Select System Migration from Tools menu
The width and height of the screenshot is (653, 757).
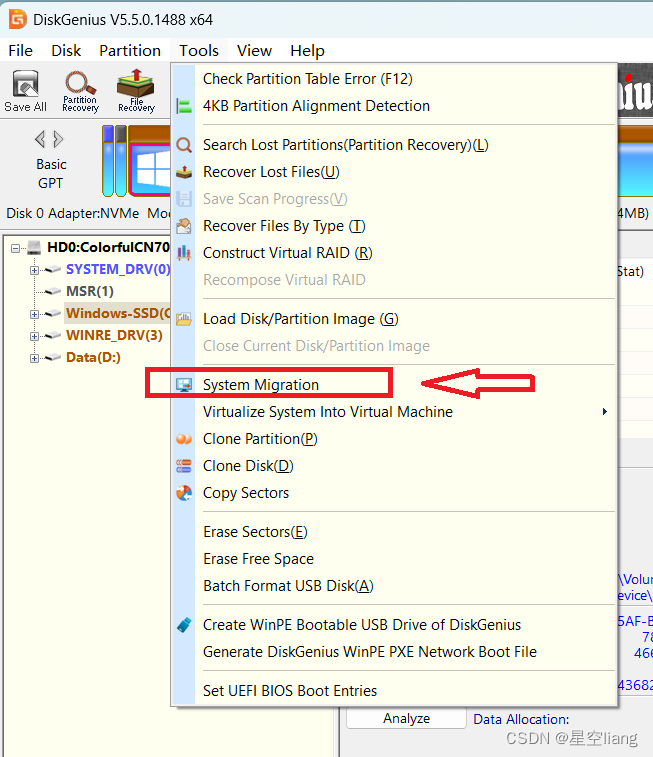394,385
